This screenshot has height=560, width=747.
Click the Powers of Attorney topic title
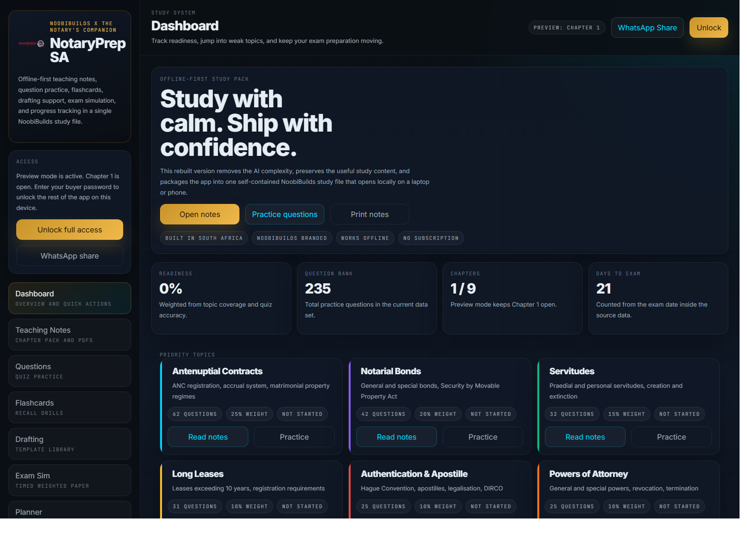(589, 474)
